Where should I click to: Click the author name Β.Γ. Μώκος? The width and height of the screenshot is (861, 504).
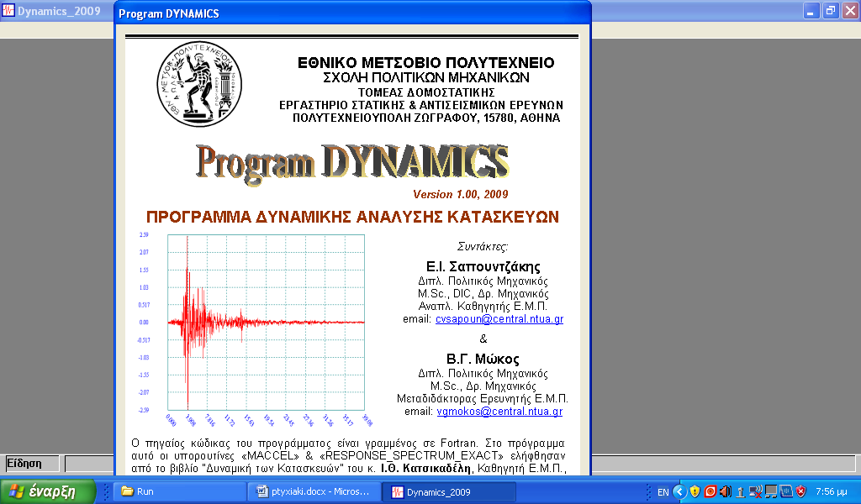(483, 359)
